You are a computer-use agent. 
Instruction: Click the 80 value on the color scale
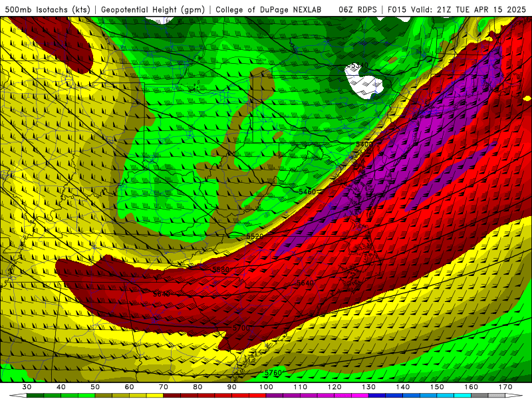pos(198,387)
